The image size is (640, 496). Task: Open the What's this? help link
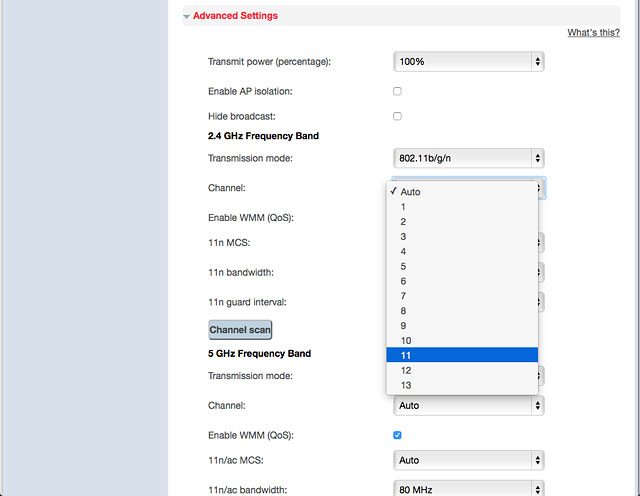593,33
